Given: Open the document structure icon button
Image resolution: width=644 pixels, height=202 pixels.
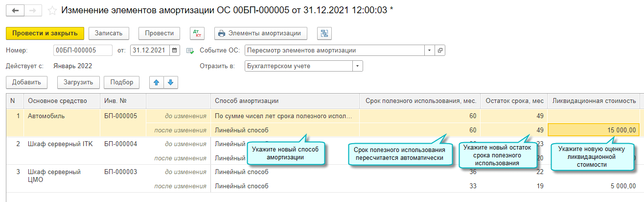Looking at the screenshot, I should click(324, 33).
